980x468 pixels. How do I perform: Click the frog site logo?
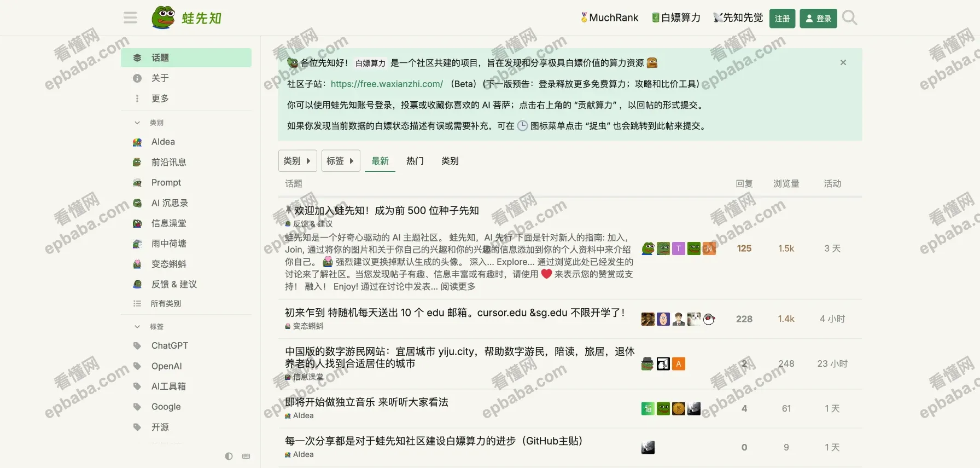click(x=186, y=18)
